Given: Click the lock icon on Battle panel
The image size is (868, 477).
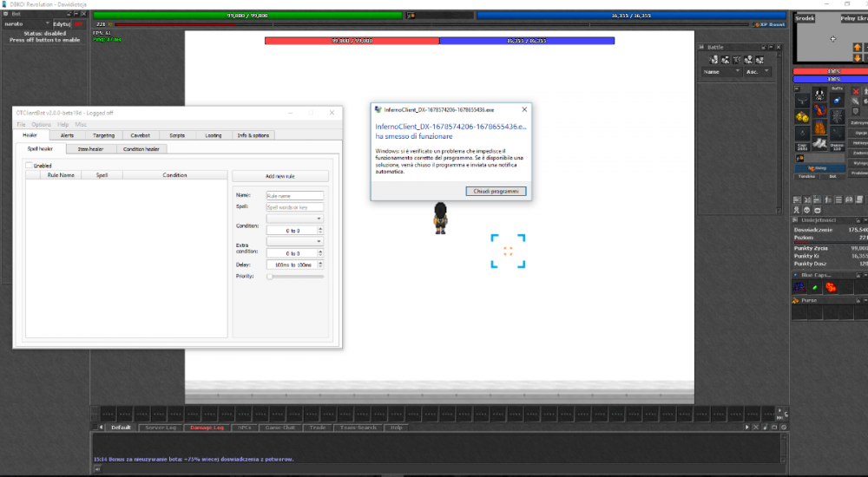Looking at the screenshot, I should pos(764,47).
